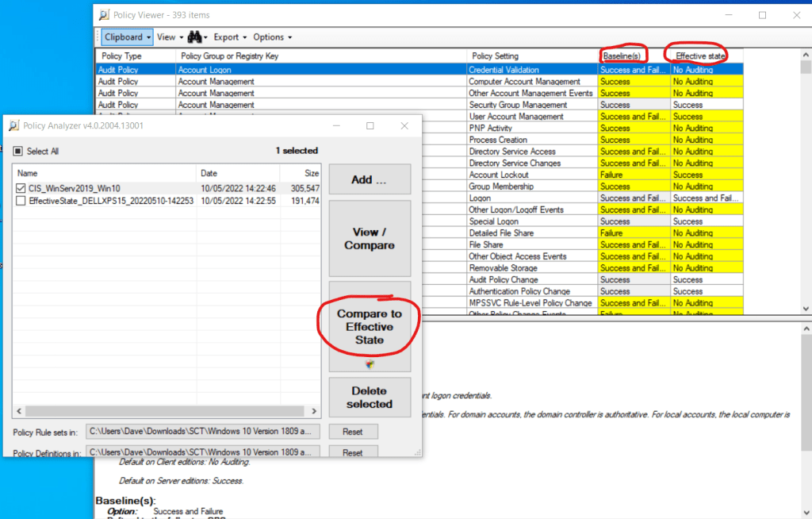Check the EffectiveState_DELLXPS15 policy checkbox
This screenshot has height=519, width=812.
click(x=21, y=202)
